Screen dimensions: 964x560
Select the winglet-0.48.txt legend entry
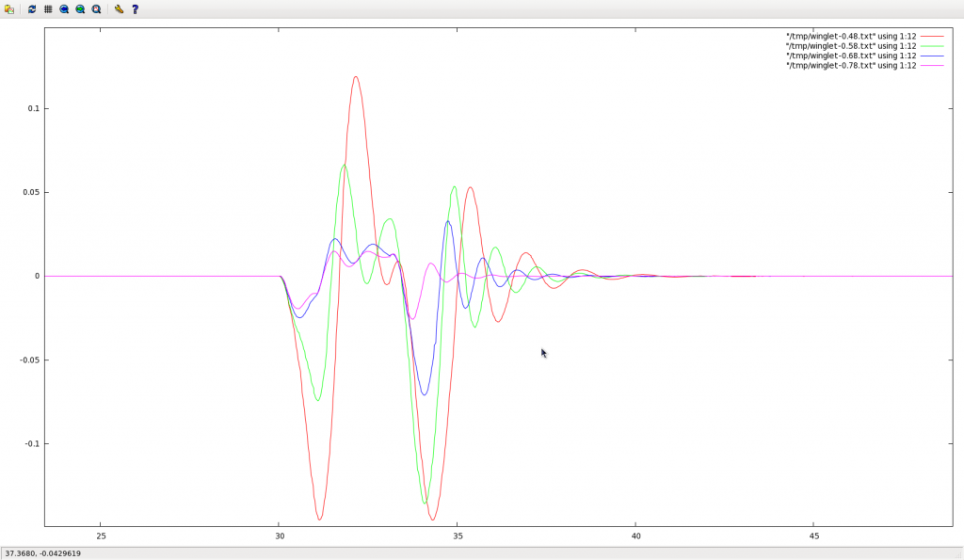tap(850, 37)
